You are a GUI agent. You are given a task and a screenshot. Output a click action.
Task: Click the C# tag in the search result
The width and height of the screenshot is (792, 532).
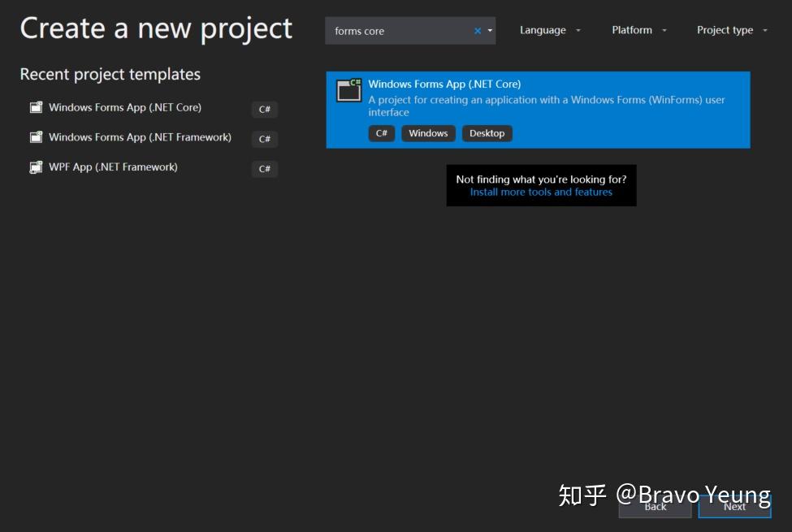pos(381,133)
